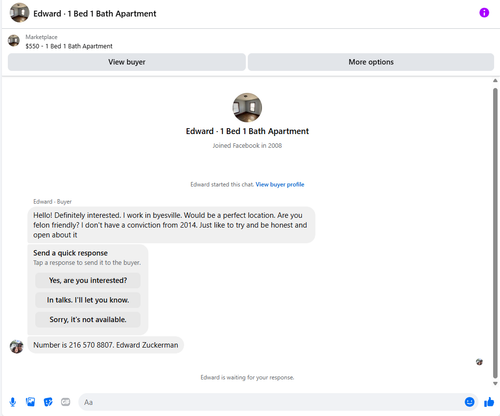This screenshot has width=500, height=416.
Task: Focus the Aa message input field
Action: click(278, 402)
